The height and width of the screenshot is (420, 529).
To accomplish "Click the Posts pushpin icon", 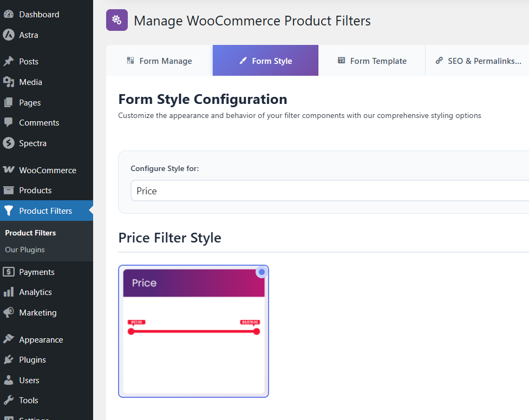I will 9,61.
